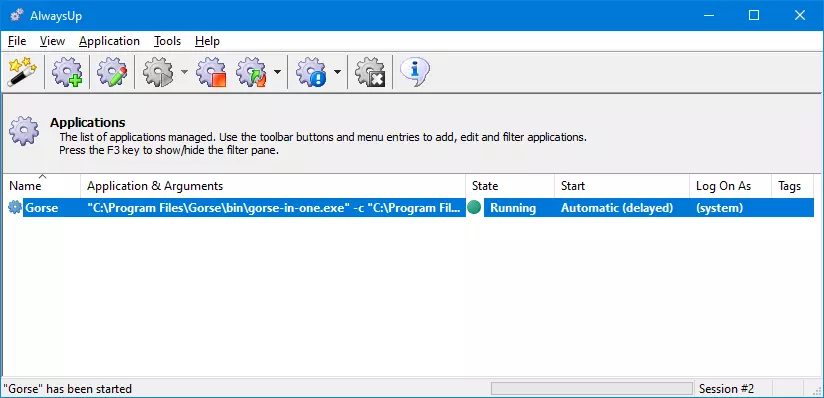The width and height of the screenshot is (824, 398).
Task: Click the blue info bubble icon
Action: [x=415, y=72]
